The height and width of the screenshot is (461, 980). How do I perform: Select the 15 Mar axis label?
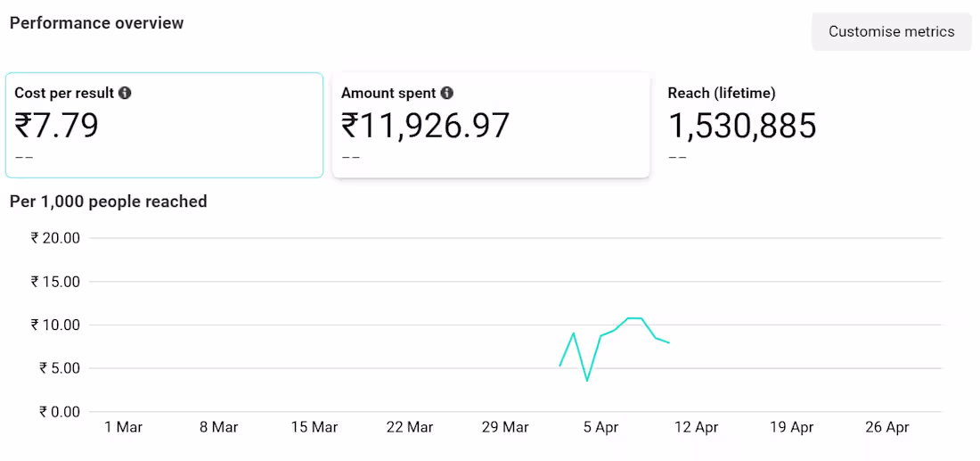pyautogui.click(x=314, y=428)
